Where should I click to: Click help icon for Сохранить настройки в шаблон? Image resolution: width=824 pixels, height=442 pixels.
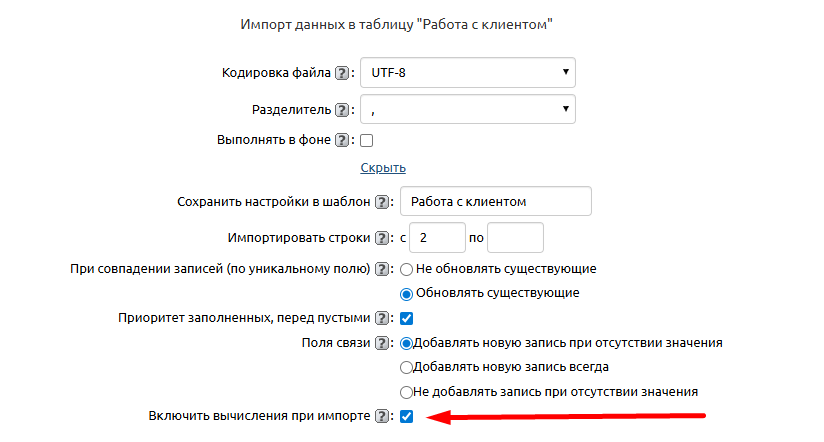pyautogui.click(x=382, y=202)
